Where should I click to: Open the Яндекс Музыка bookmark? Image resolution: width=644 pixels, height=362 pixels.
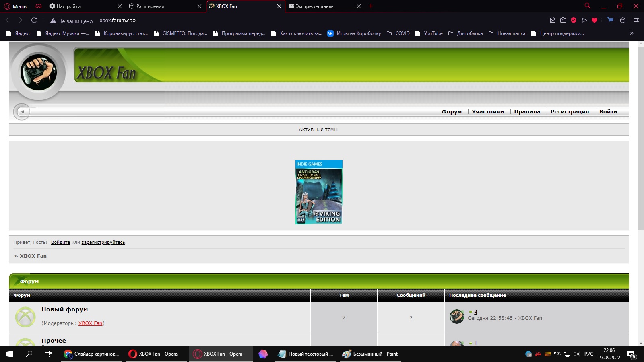(x=63, y=33)
